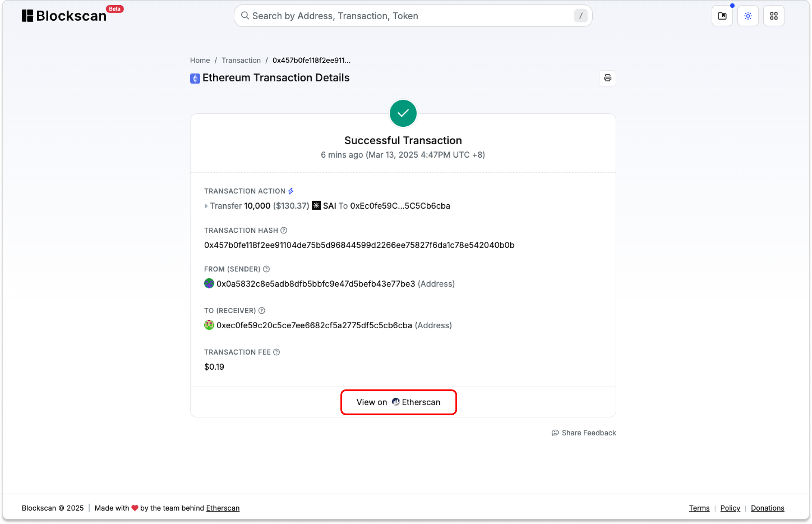Click View on Etherscan button
Image resolution: width=812 pixels, height=524 pixels.
tap(398, 402)
